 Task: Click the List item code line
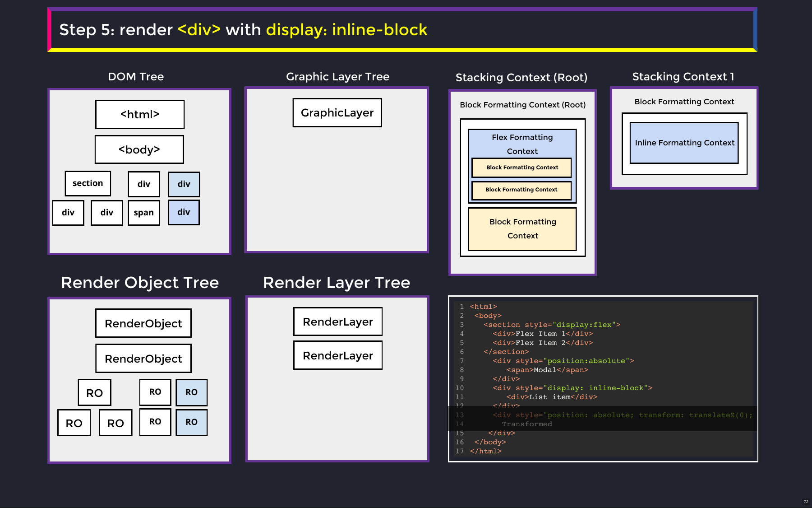552,397
